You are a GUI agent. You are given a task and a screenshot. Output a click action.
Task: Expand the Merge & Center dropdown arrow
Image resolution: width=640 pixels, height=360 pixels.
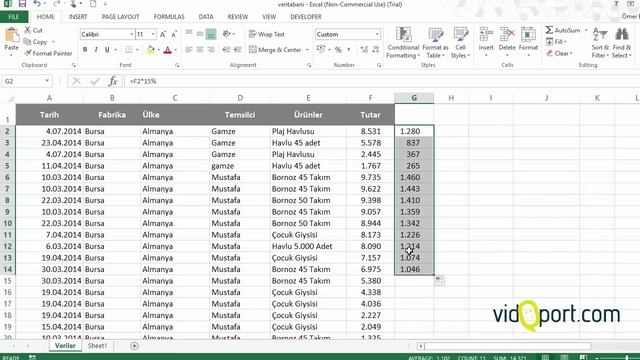pos(307,50)
